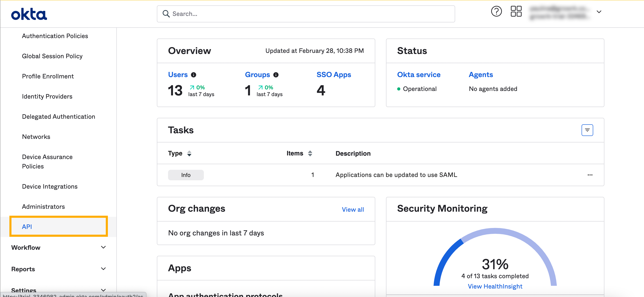Image resolution: width=644 pixels, height=297 pixels.
Task: Sort tasks by Items column arrows
Action: tap(310, 153)
